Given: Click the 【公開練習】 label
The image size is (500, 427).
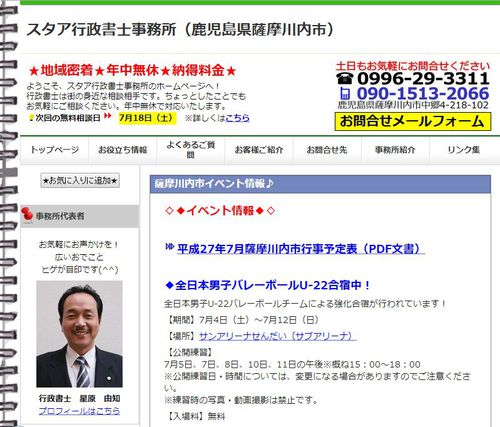Looking at the screenshot, I should point(189,352).
